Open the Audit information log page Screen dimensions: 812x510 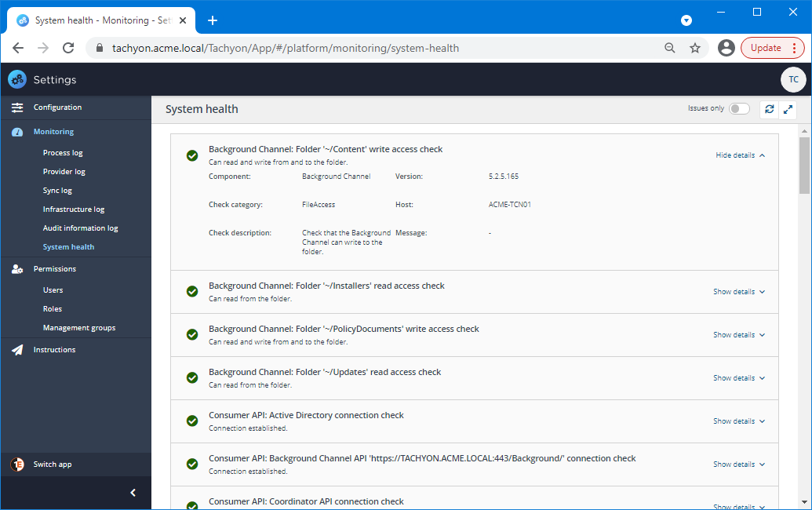click(x=80, y=228)
